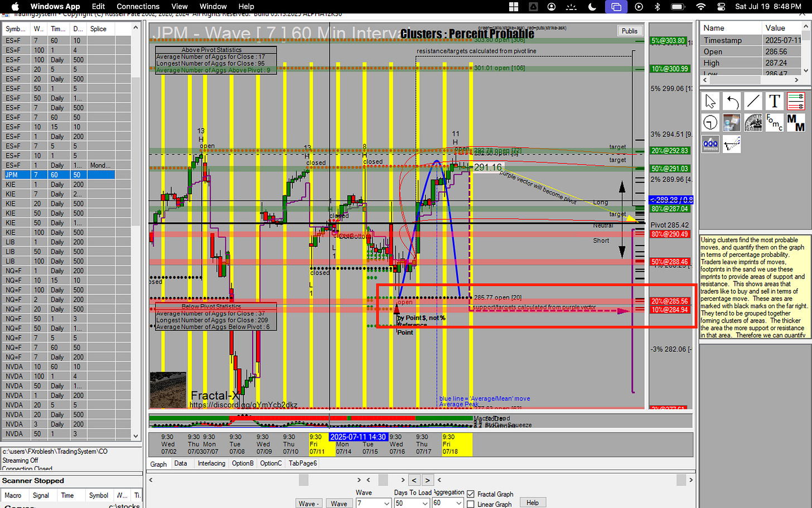The width and height of the screenshot is (812, 508).
Task: Click the Publis button on chart
Action: pyautogui.click(x=630, y=31)
